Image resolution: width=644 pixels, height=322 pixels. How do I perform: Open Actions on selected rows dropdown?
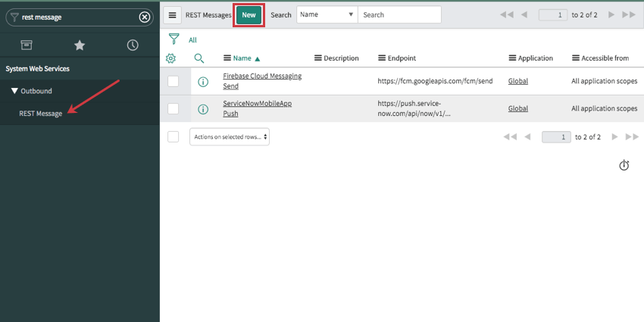(x=230, y=137)
